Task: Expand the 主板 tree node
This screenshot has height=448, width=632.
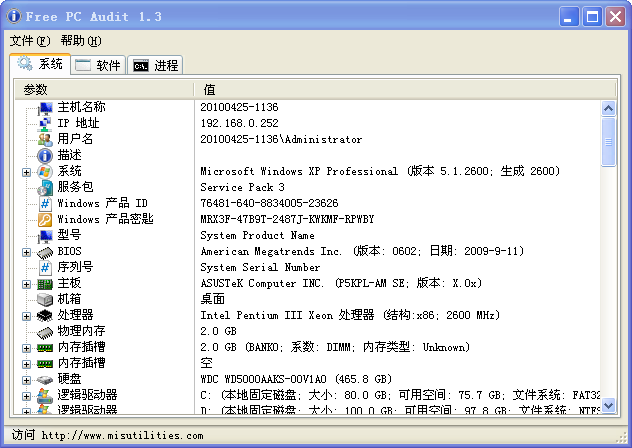Action: tap(27, 284)
